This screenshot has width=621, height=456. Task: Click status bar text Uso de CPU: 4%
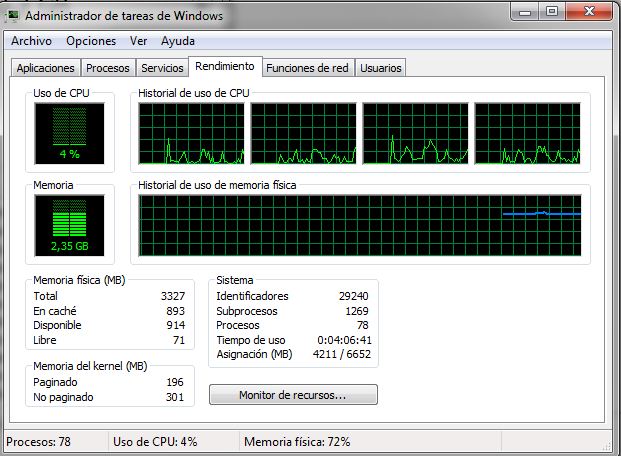(x=155, y=442)
